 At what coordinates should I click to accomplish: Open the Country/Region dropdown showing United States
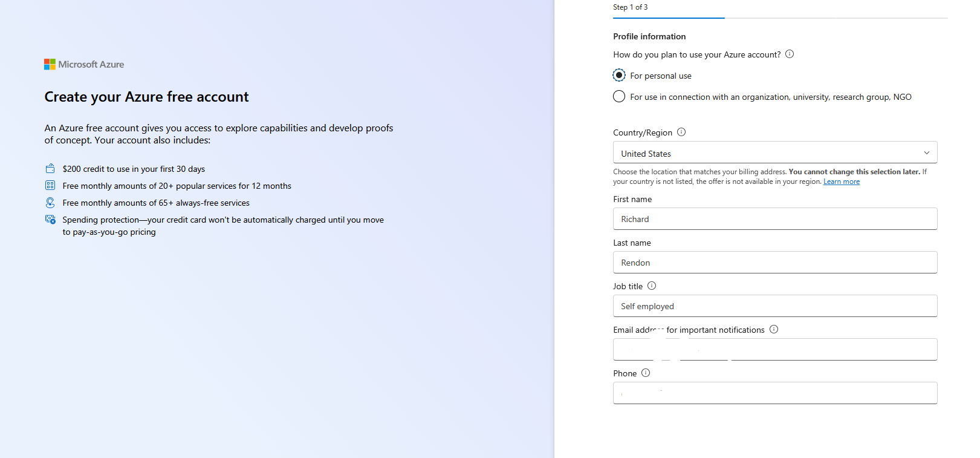775,152
